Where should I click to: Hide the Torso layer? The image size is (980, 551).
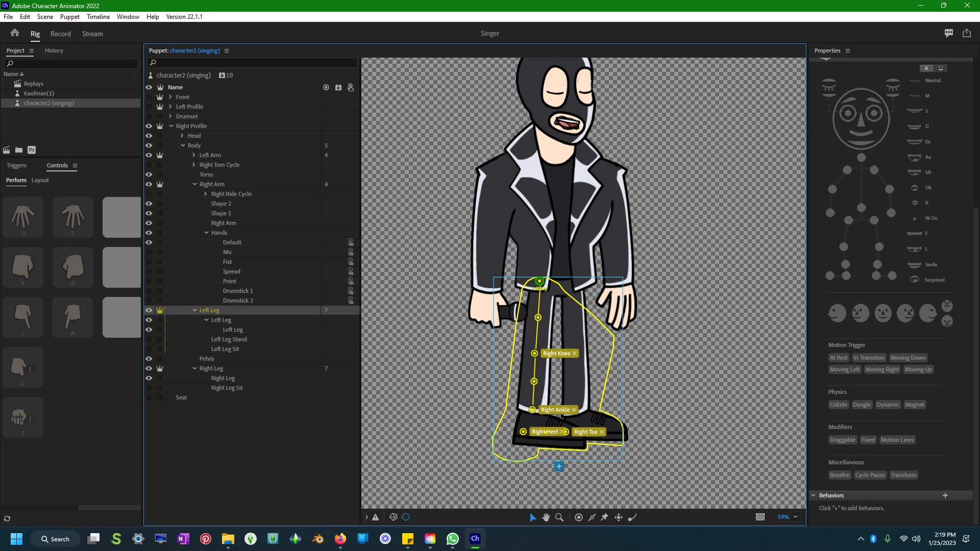coord(149,174)
